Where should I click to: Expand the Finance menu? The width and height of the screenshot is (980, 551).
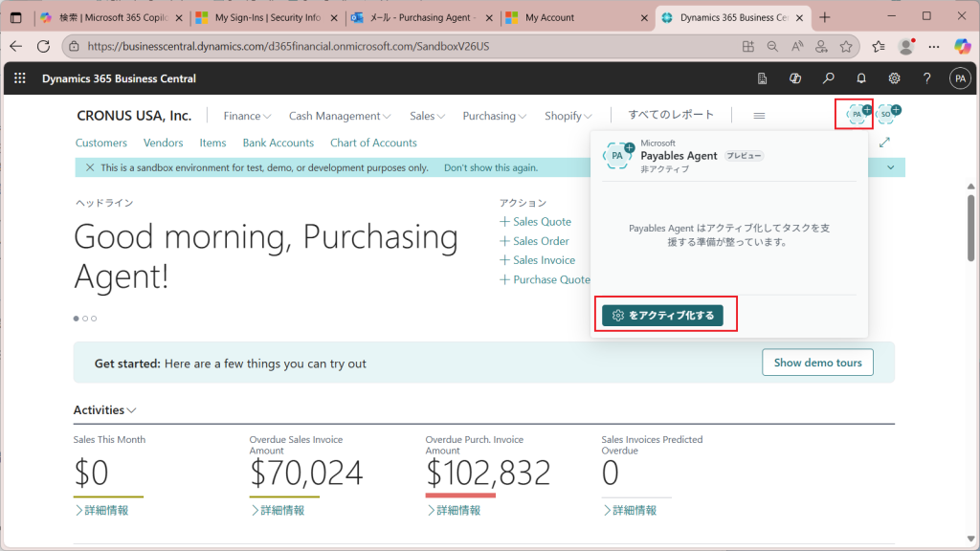tap(247, 116)
